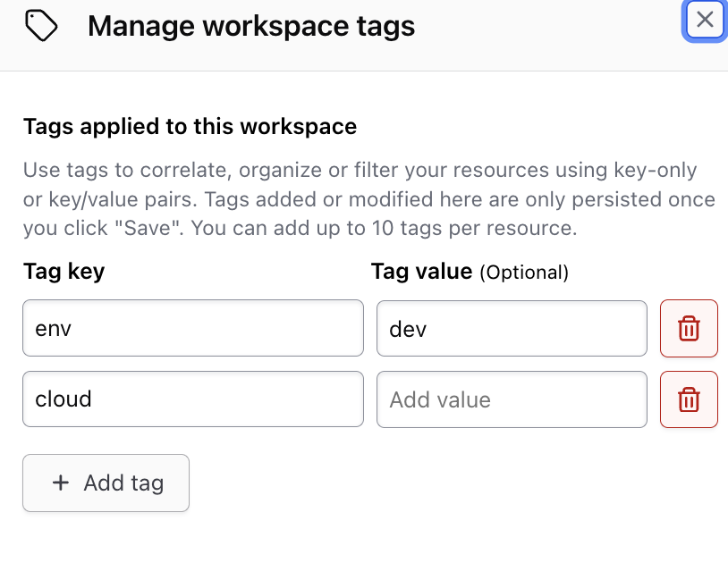Click the Tag value column label
The height and width of the screenshot is (588, 728).
pos(421,272)
